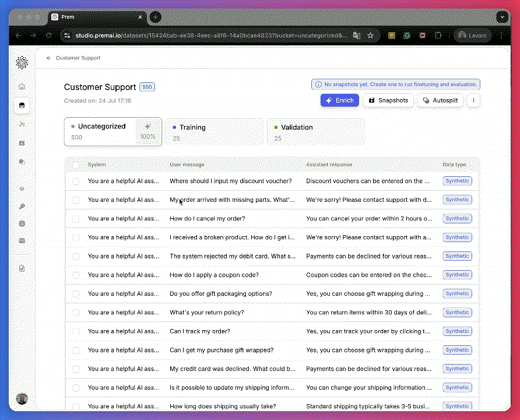Check the row 'Where should I input my discount voucher?'
The width and height of the screenshot is (520, 420).
coord(76,181)
